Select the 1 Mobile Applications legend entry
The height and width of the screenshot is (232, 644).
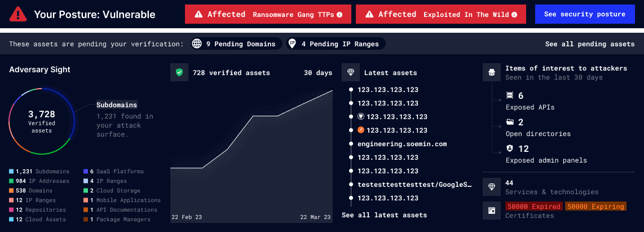[122, 200]
